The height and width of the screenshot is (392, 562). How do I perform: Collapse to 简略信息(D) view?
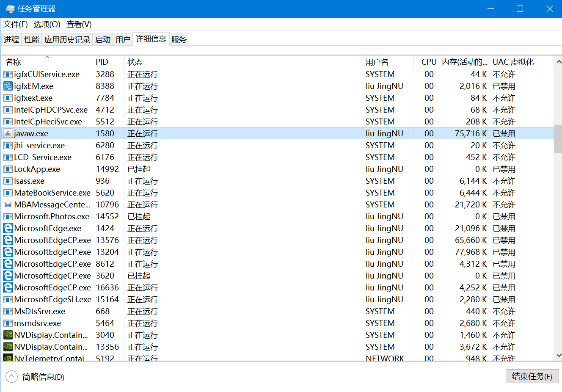pyautogui.click(x=35, y=377)
